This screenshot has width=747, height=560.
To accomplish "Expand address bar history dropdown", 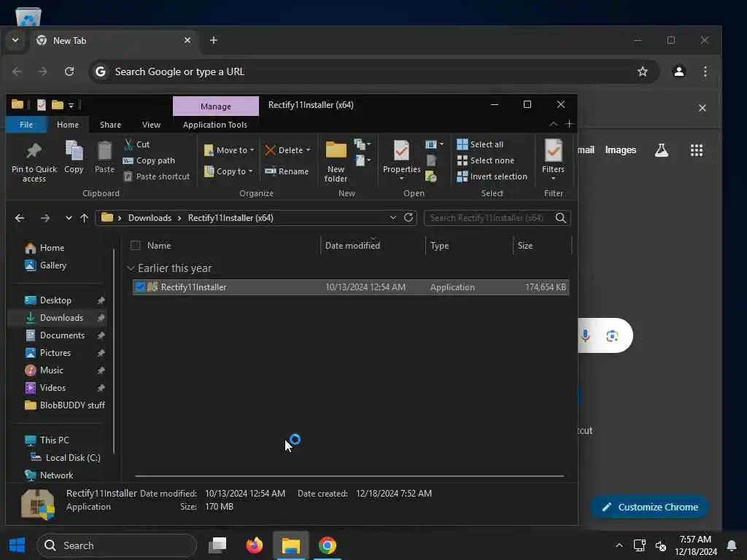I will coord(393,217).
